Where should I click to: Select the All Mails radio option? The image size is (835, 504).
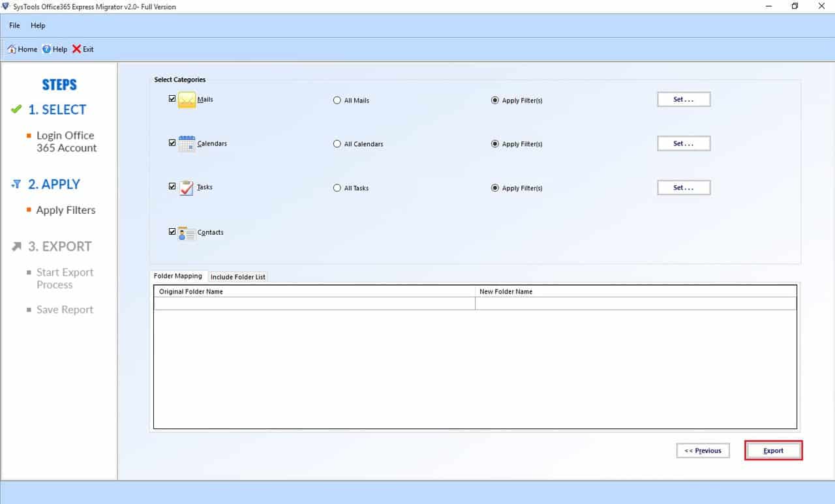[337, 100]
